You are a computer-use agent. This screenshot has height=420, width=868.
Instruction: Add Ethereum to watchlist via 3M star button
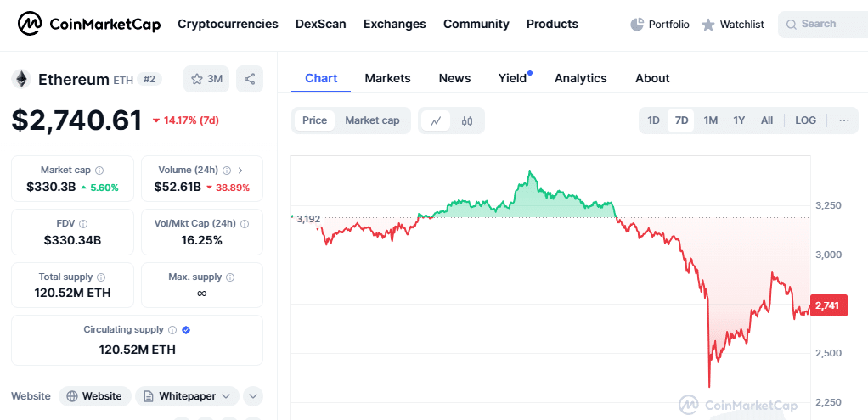pyautogui.click(x=206, y=79)
